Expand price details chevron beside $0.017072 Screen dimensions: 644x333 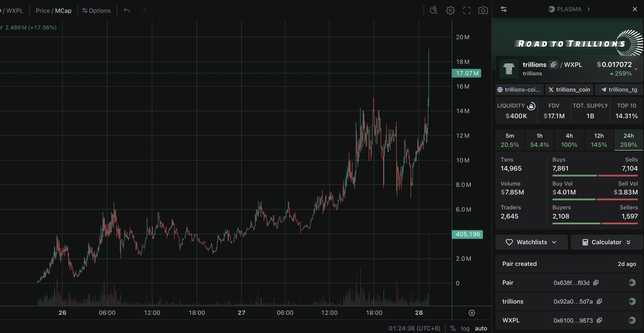click(636, 69)
